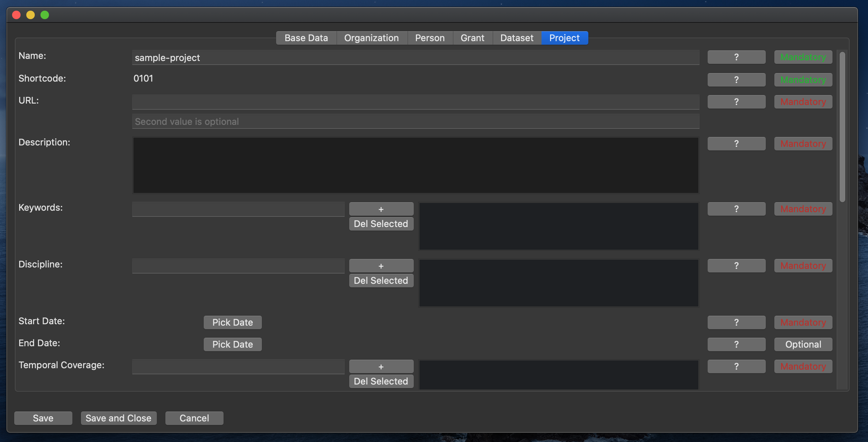Click the help icon for Start Date field
The image size is (868, 442).
(x=736, y=322)
